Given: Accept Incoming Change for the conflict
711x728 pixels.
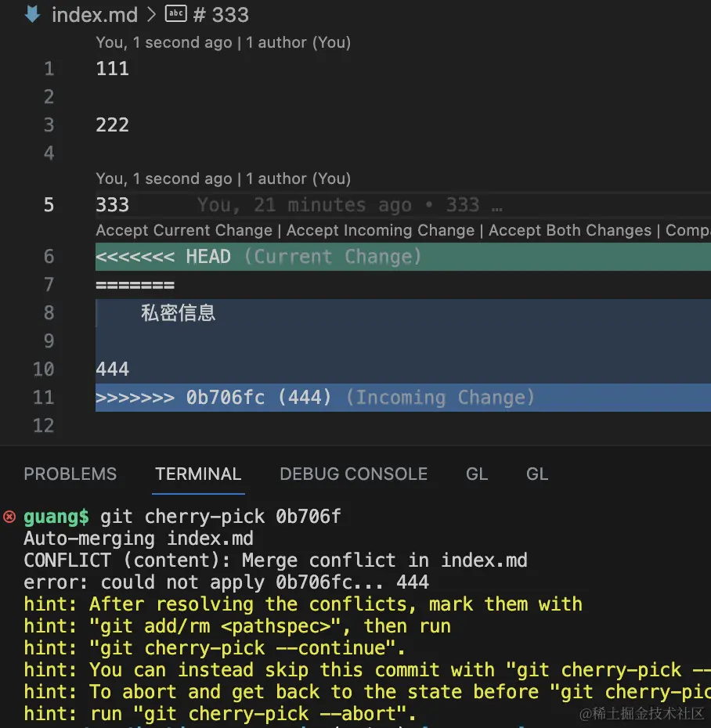Looking at the screenshot, I should [x=381, y=230].
